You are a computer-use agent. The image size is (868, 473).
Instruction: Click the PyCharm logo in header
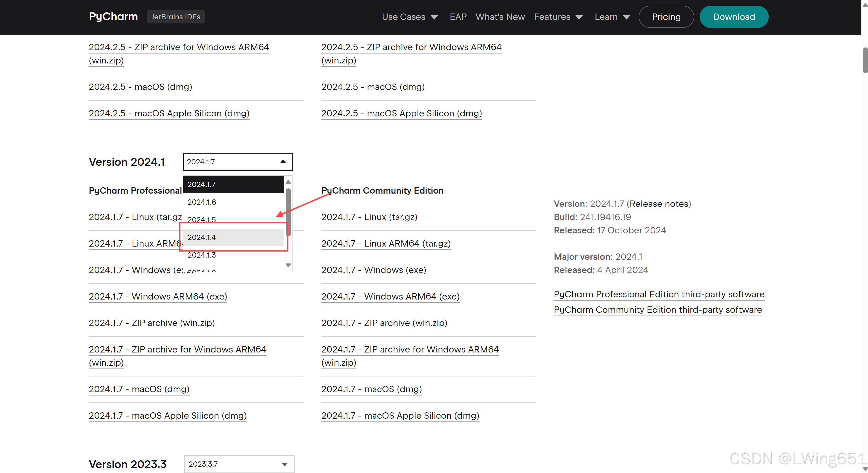coord(113,17)
